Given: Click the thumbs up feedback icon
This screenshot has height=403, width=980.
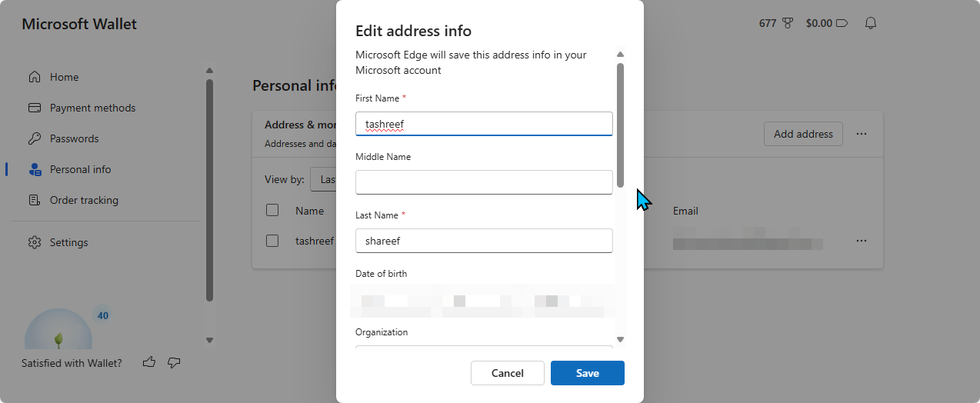Looking at the screenshot, I should (149, 362).
